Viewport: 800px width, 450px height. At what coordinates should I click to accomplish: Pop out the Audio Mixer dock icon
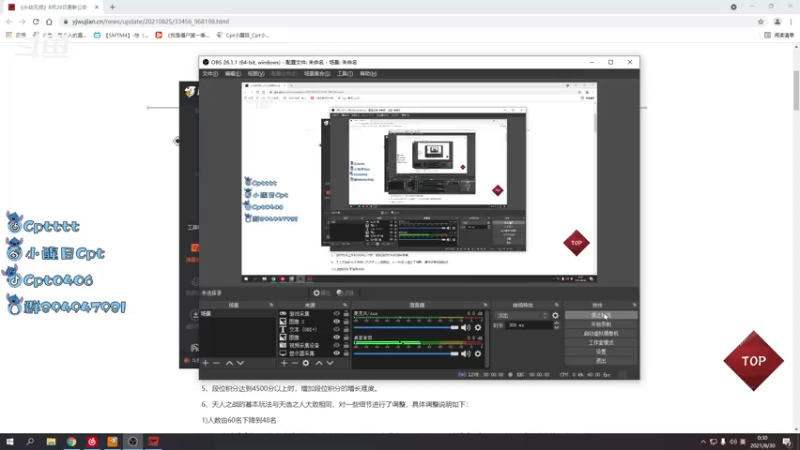[x=485, y=305]
